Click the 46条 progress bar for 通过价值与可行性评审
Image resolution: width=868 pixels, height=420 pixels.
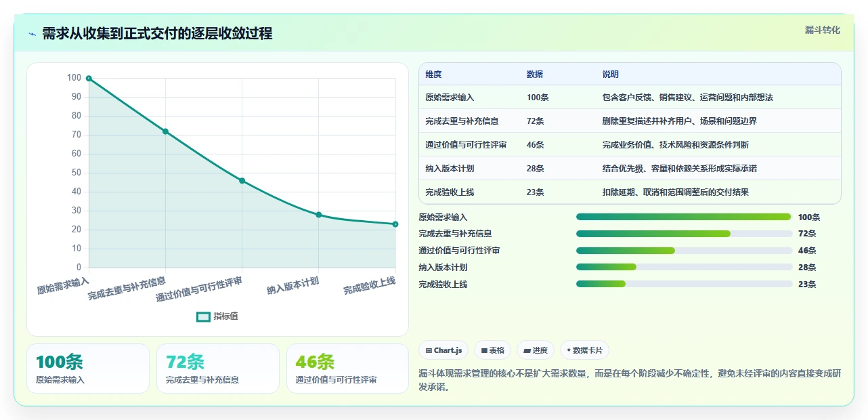[x=684, y=251]
